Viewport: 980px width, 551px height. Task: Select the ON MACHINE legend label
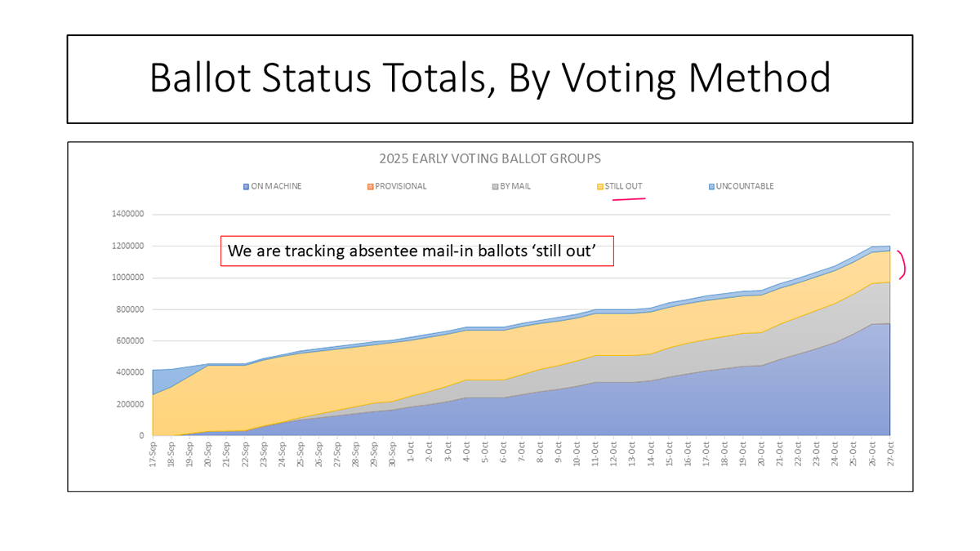(x=276, y=187)
